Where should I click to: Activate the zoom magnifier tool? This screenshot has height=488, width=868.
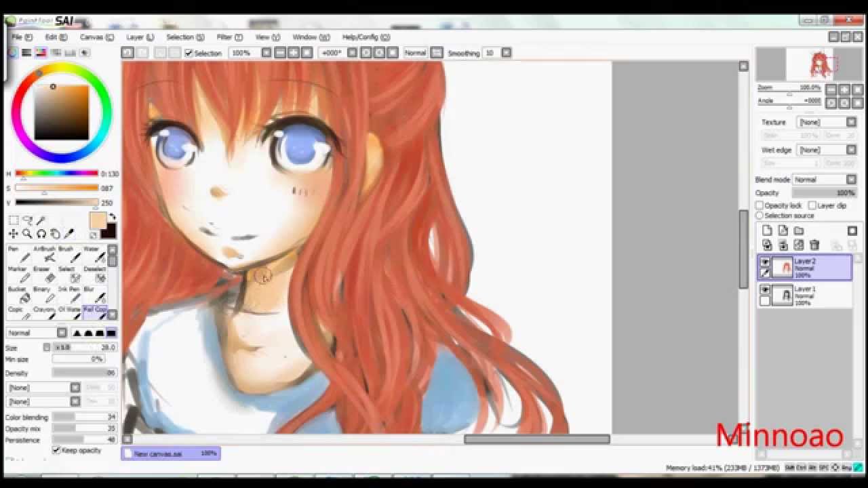point(27,234)
